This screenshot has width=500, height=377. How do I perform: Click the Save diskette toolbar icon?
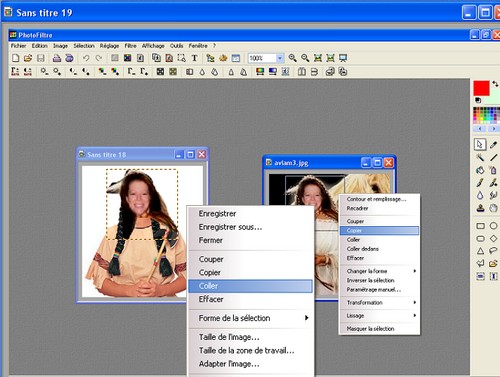pos(41,58)
